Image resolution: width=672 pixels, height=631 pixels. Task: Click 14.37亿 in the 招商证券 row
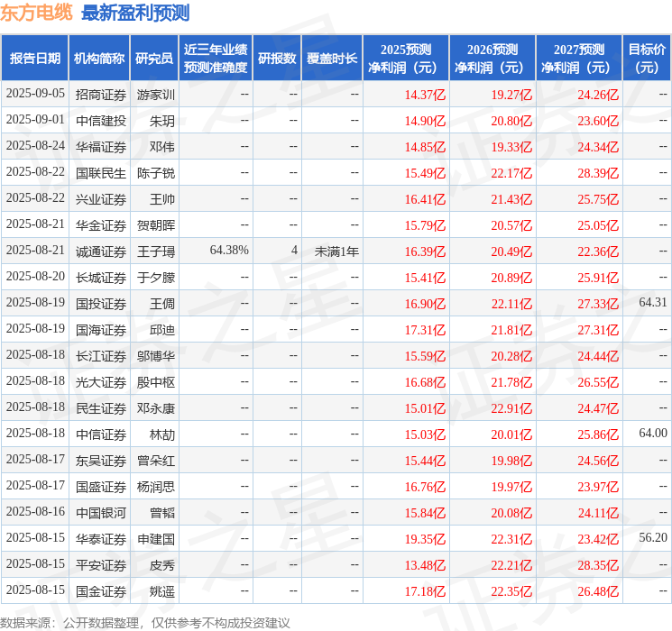pos(425,95)
